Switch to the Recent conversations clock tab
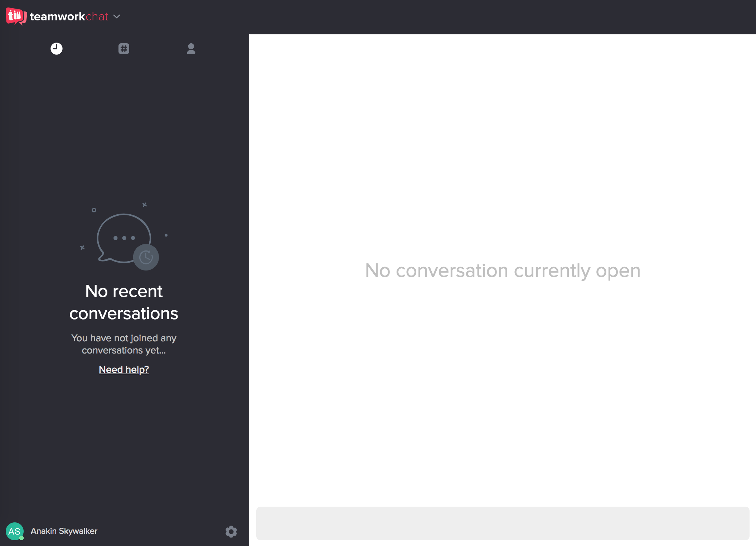This screenshot has height=546, width=756. coord(56,49)
